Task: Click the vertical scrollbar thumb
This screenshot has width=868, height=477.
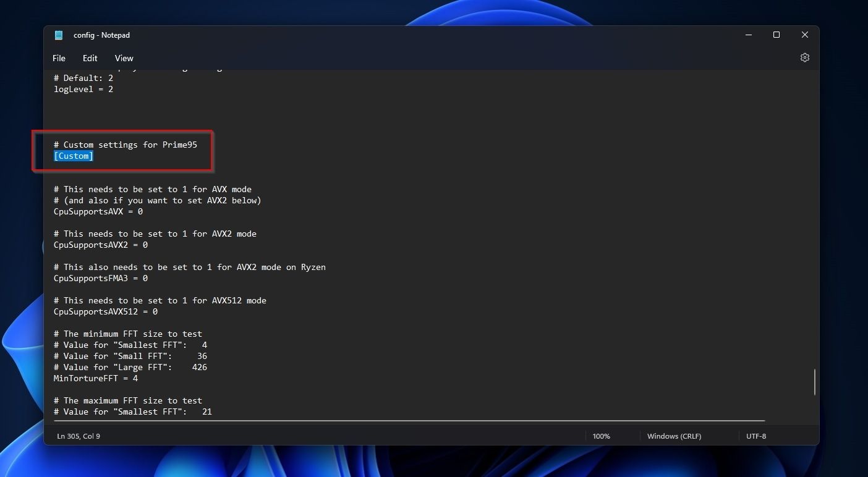Action: click(815, 382)
